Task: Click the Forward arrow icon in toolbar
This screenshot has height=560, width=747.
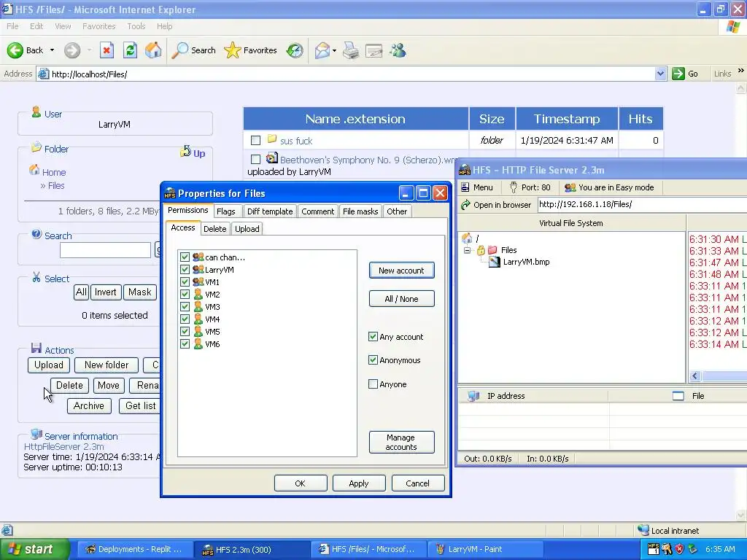Action: coord(72,50)
